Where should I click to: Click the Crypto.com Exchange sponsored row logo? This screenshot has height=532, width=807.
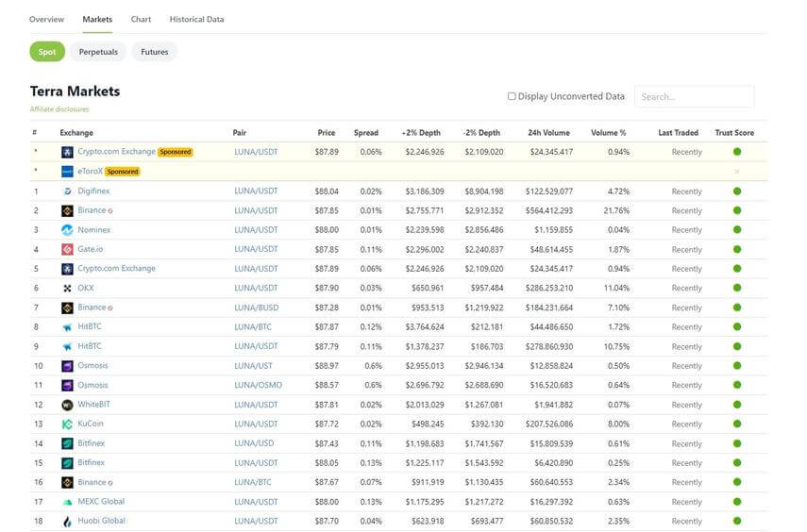(x=67, y=152)
